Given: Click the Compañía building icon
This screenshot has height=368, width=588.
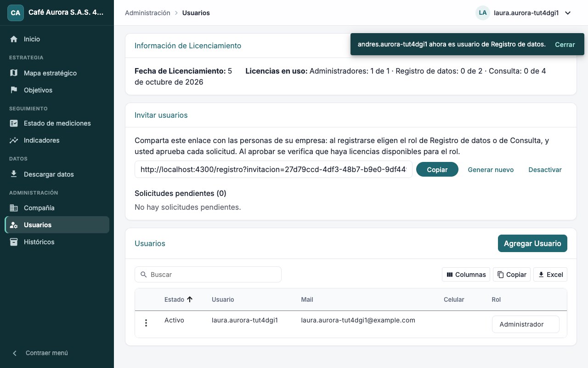Looking at the screenshot, I should click(14, 208).
